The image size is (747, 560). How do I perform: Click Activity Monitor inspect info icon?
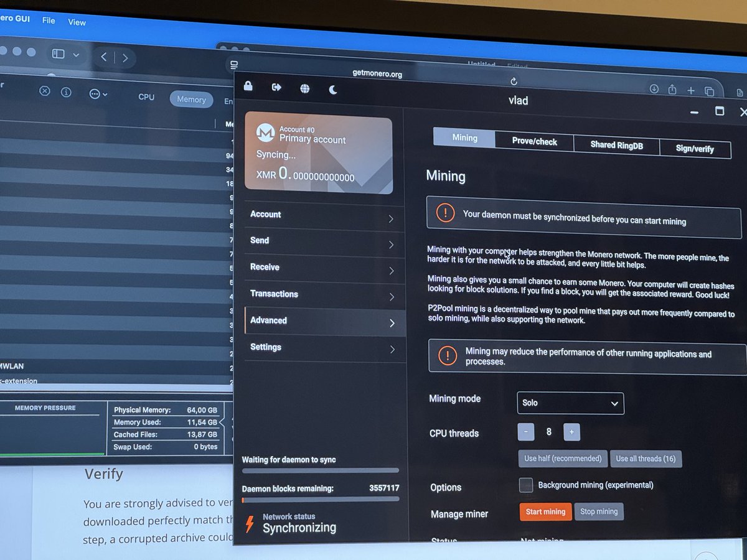pos(66,92)
